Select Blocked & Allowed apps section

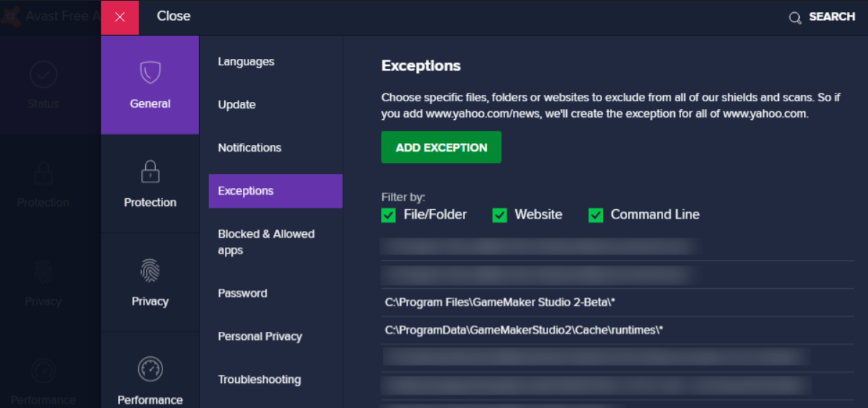[x=266, y=242]
